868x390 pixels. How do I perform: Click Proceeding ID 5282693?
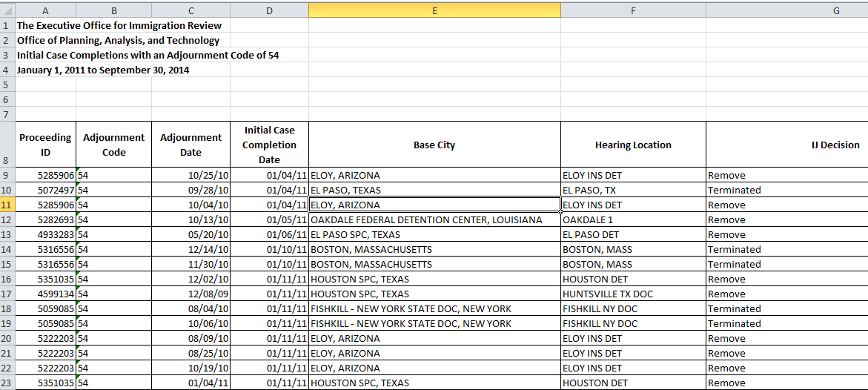[45, 220]
